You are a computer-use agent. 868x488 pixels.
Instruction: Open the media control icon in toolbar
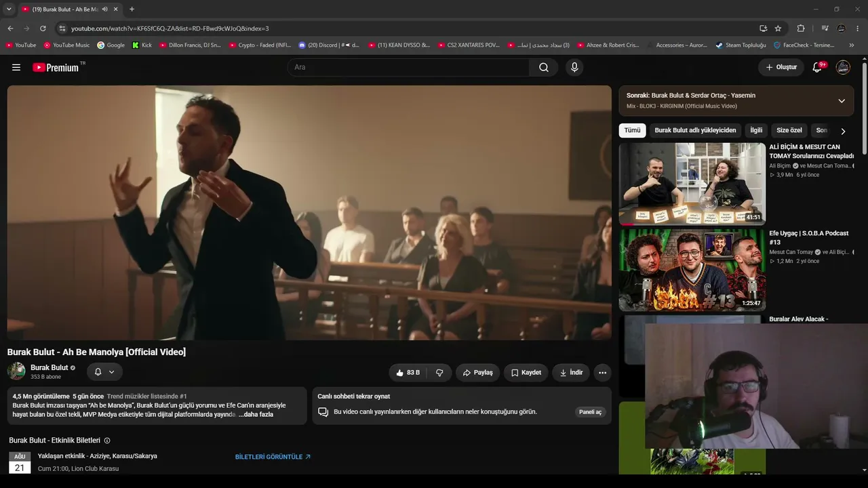(825, 28)
